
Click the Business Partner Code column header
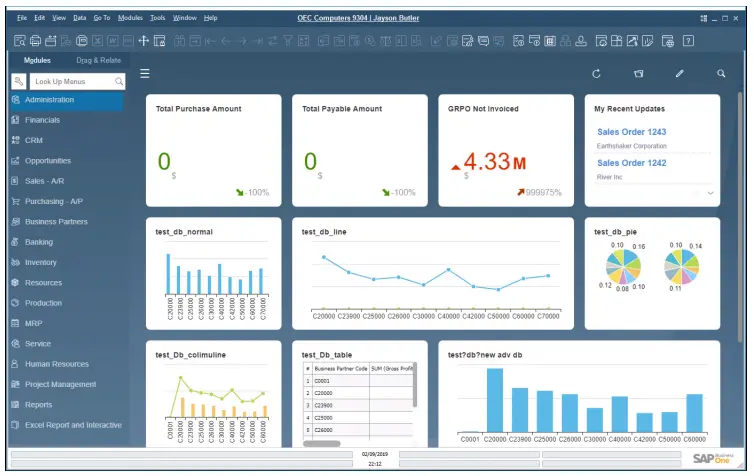[340, 368]
